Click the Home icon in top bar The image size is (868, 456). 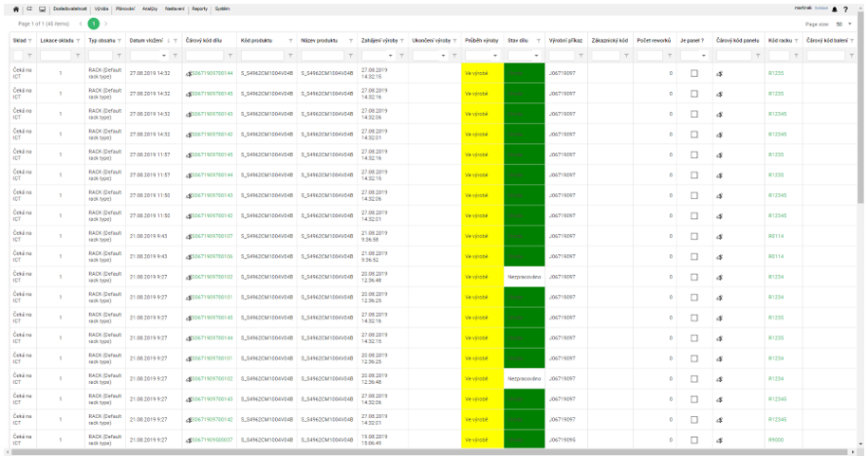click(x=16, y=9)
